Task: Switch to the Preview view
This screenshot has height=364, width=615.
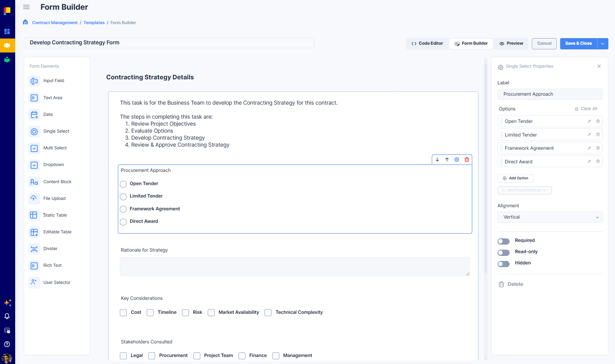Action: [x=511, y=44]
